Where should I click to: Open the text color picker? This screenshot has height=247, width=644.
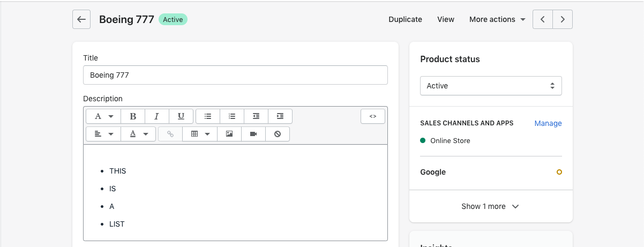tap(138, 134)
